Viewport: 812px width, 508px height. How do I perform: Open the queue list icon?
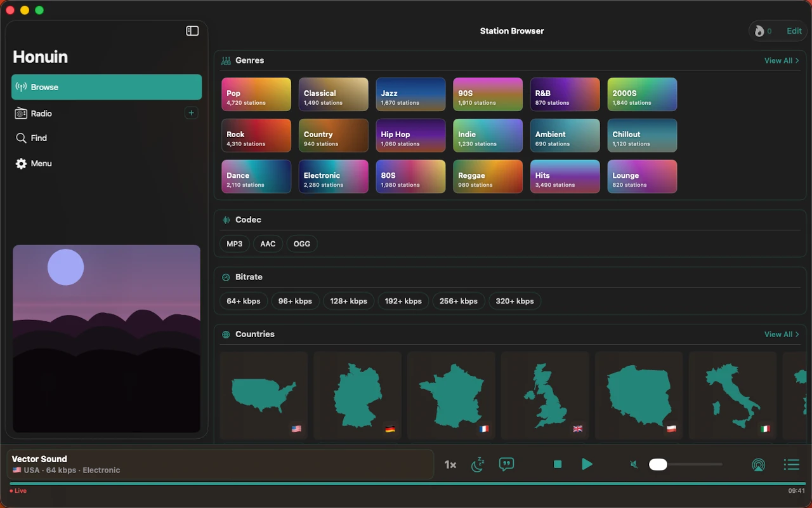[x=791, y=465]
